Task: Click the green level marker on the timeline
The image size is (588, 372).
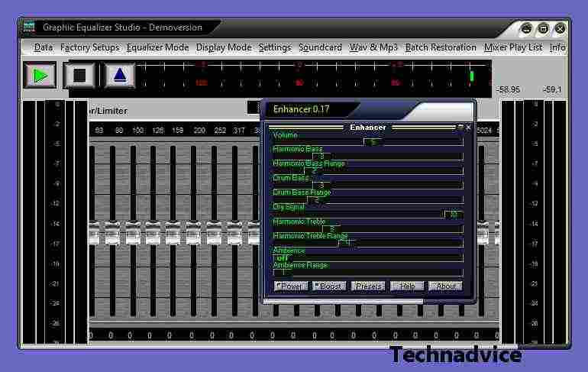Action: point(472,76)
